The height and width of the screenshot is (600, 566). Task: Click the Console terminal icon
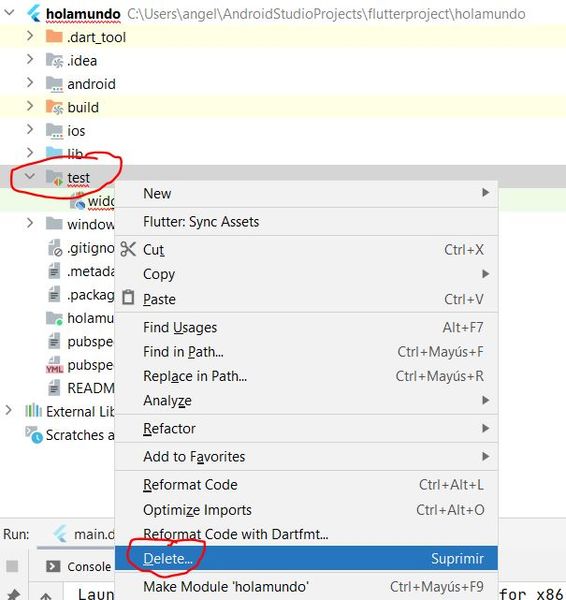click(53, 566)
